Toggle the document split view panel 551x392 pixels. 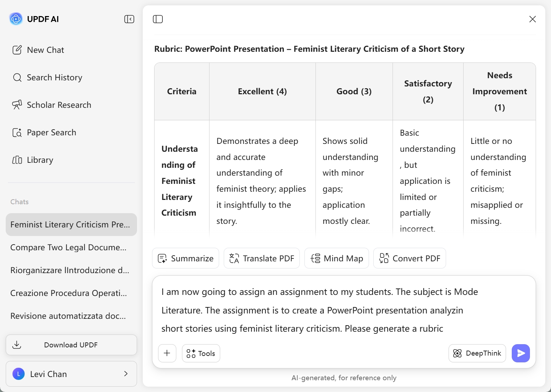click(x=158, y=19)
